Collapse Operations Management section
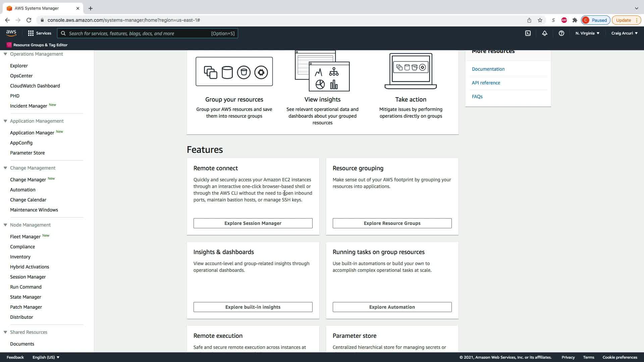This screenshot has height=362, width=644. [5, 54]
